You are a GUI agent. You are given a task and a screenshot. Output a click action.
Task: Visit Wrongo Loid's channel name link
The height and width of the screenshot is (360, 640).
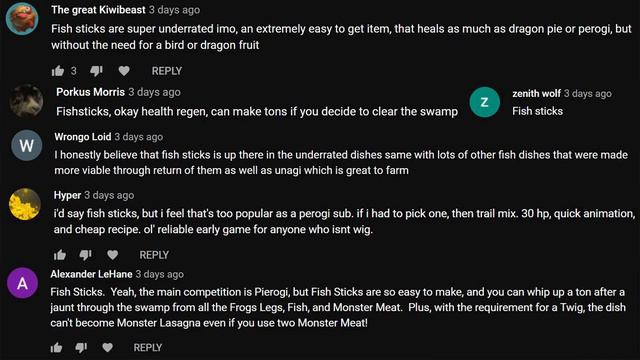[82, 137]
